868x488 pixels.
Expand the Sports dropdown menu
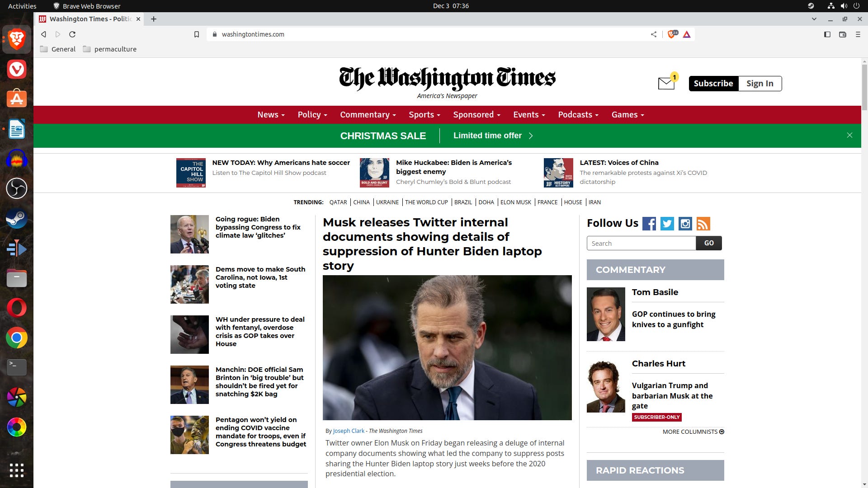tap(425, 115)
